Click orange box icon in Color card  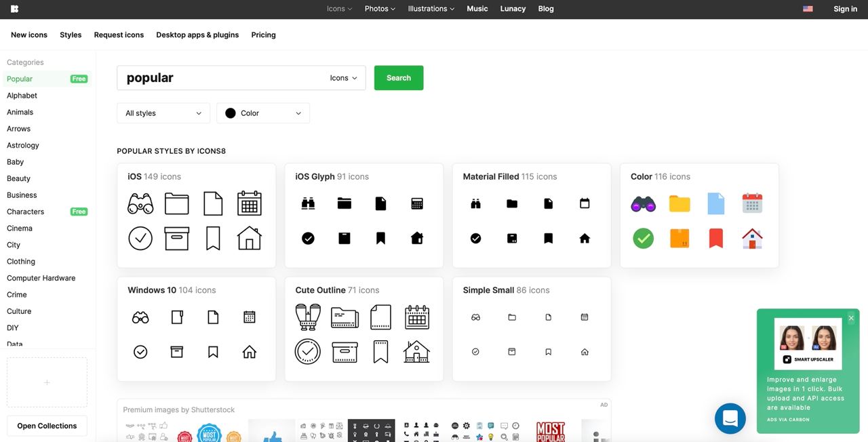pos(679,238)
